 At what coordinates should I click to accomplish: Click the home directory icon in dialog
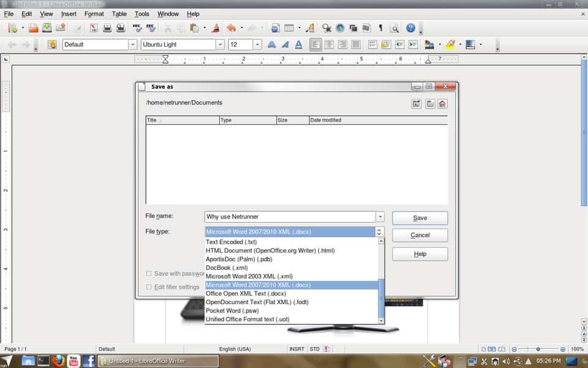coord(442,104)
